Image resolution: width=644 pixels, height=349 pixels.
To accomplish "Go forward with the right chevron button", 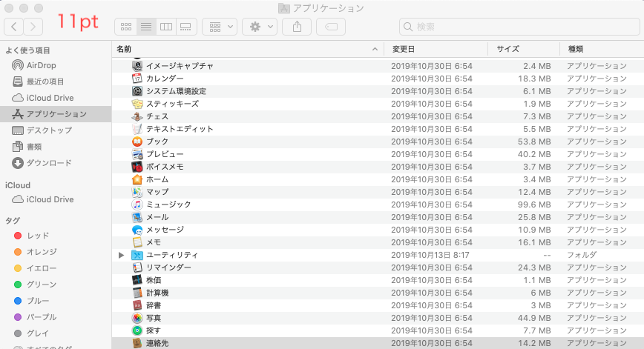I will click(33, 27).
